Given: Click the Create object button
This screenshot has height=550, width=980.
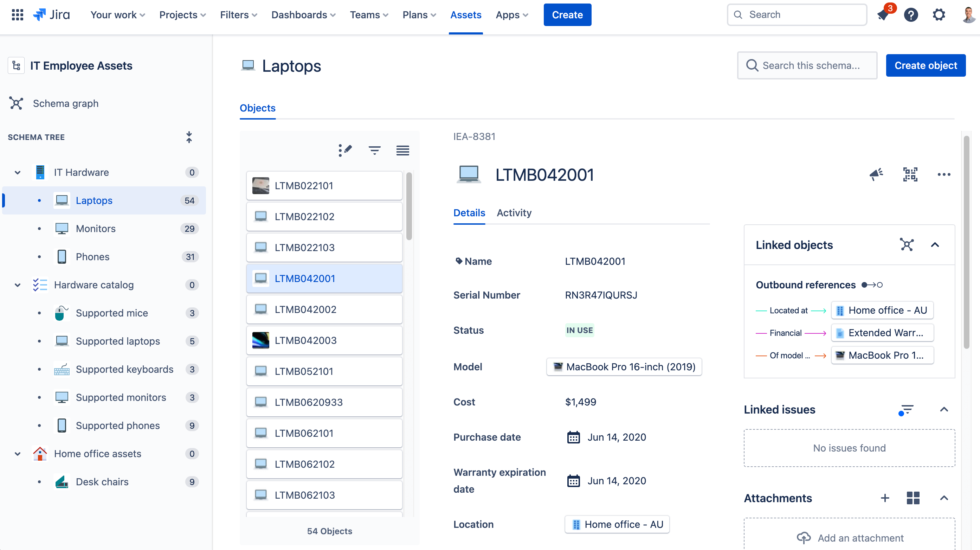Looking at the screenshot, I should 926,65.
